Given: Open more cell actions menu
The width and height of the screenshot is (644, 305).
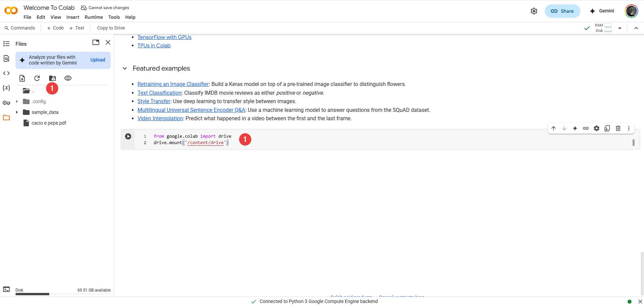Looking at the screenshot, I should (x=629, y=128).
